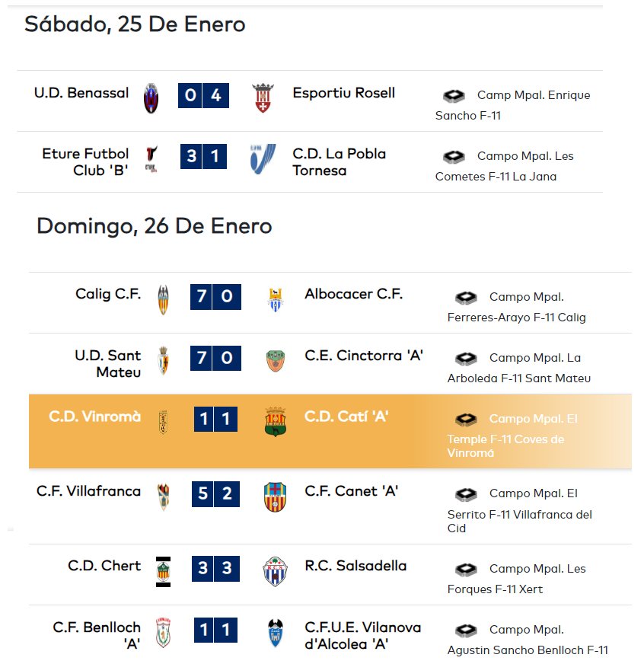Click the C.D. Chert team badge
644x664 pixels.
[163, 572]
